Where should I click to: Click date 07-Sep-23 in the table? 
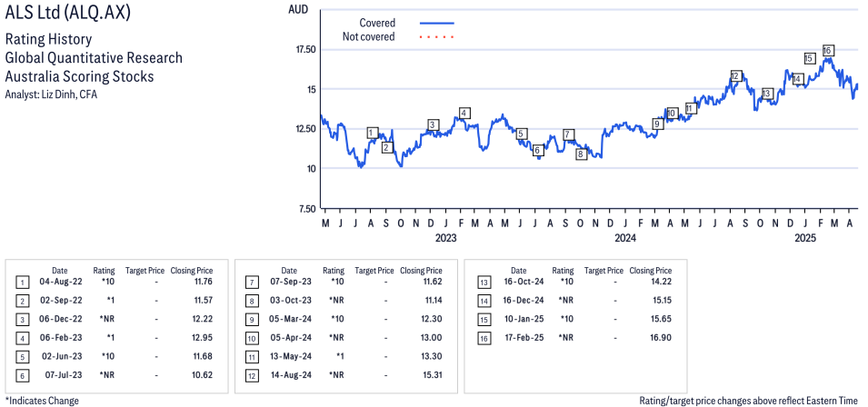click(291, 283)
